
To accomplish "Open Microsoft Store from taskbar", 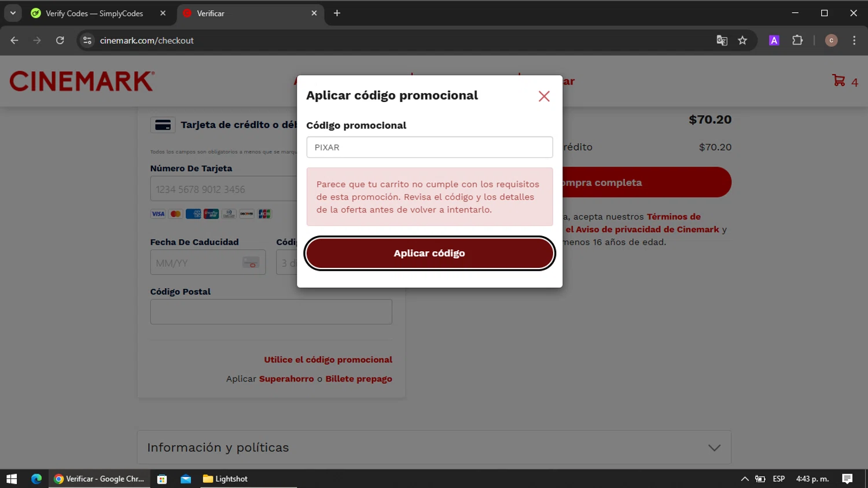I will [162, 479].
